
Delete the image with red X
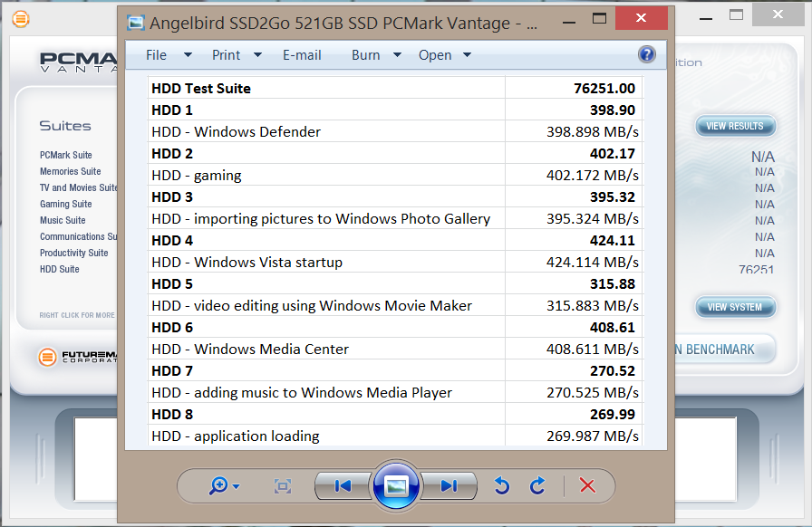coord(587,486)
